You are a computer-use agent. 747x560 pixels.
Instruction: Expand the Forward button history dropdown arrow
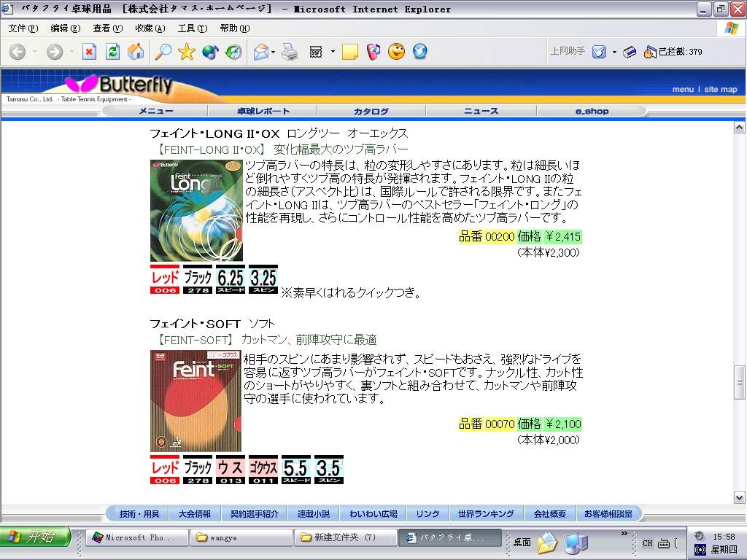pos(72,52)
